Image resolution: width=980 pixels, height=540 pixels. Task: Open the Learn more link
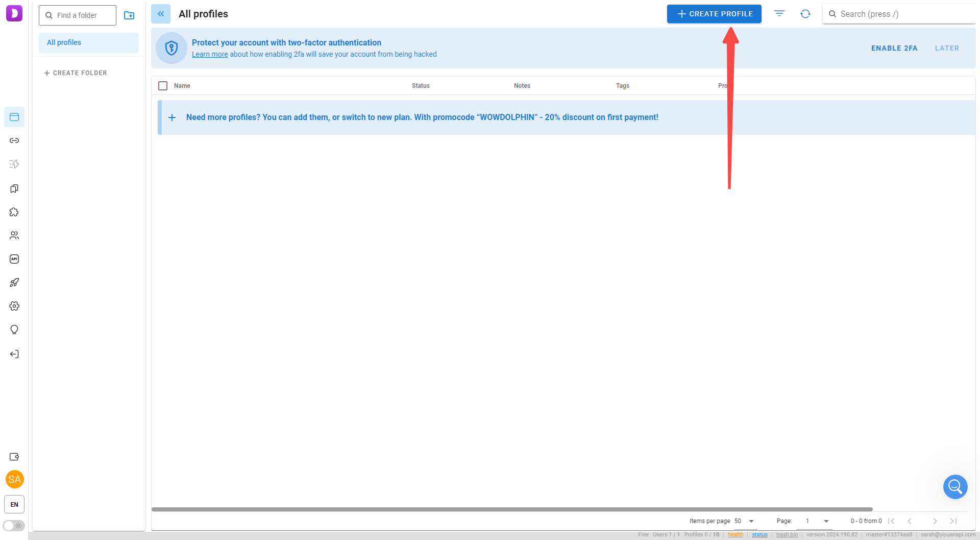(210, 54)
